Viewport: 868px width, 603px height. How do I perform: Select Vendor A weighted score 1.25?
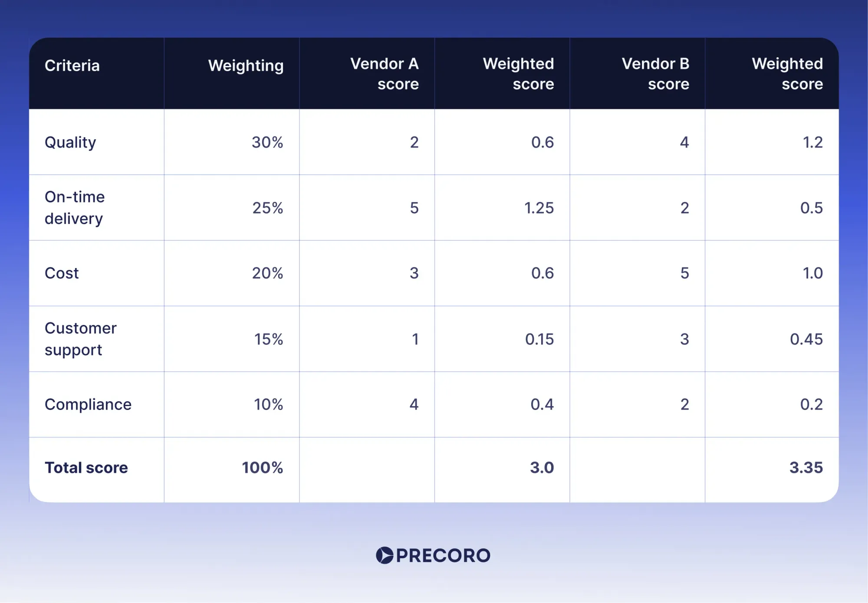coord(539,208)
